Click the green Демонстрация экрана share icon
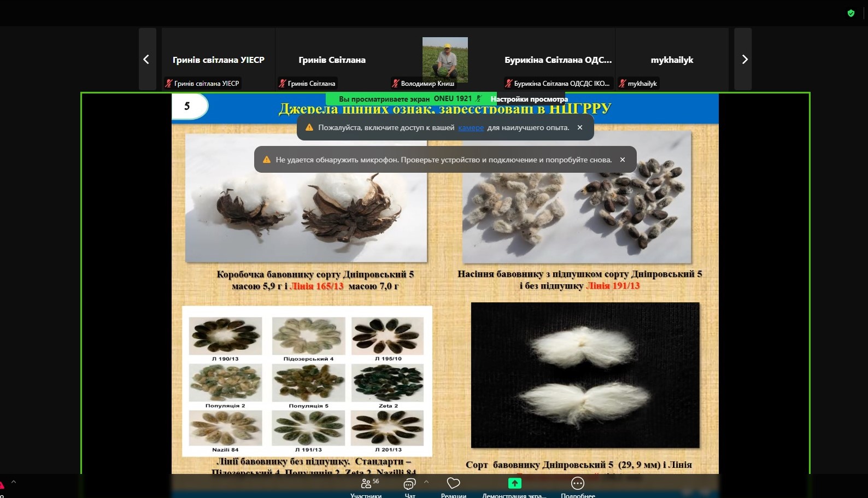The image size is (868, 498). coord(514,483)
